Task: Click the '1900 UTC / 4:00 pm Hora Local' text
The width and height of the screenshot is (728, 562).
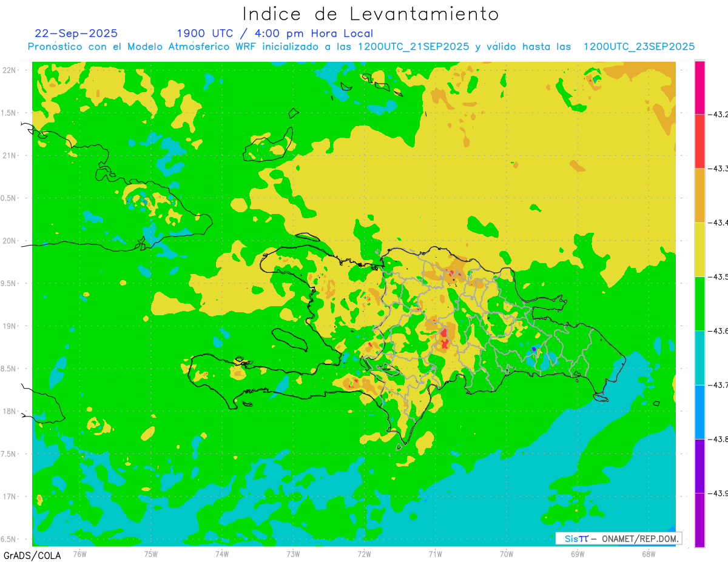Action: click(x=275, y=33)
